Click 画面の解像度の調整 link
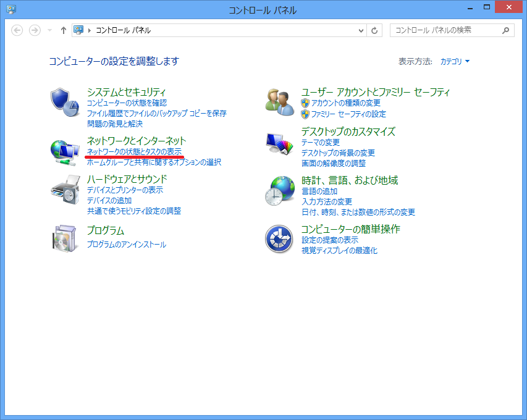The width and height of the screenshot is (527, 420). click(x=334, y=163)
